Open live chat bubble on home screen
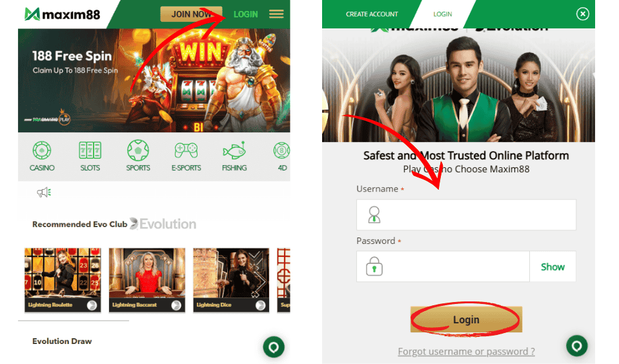This screenshot has height=364, width=619. [x=274, y=347]
